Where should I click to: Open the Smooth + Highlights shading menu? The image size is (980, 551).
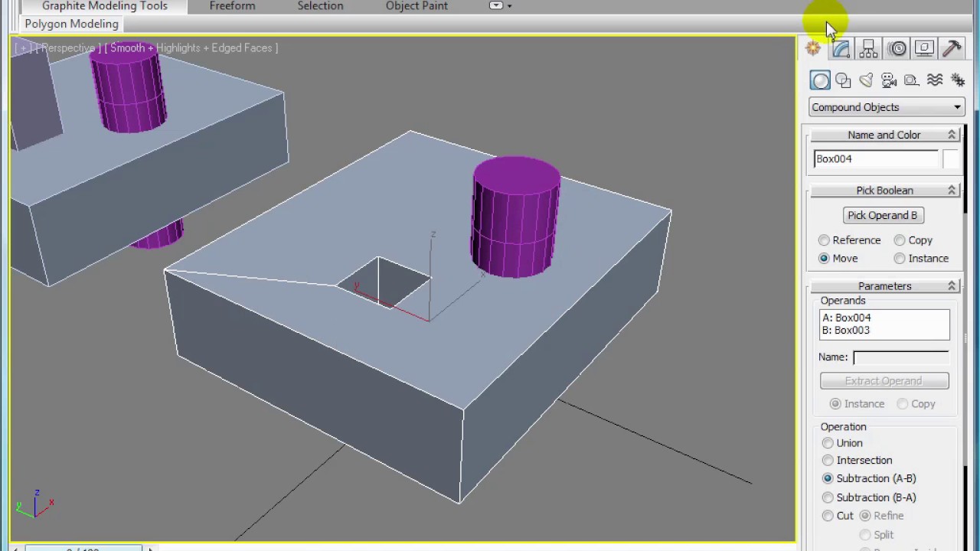click(x=191, y=48)
